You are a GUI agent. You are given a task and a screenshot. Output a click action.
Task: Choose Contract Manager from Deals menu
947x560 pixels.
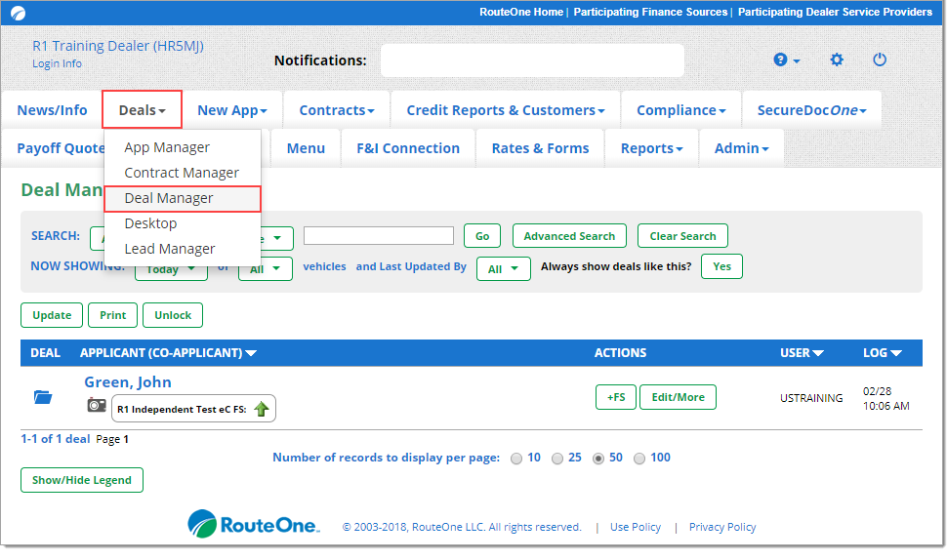182,173
